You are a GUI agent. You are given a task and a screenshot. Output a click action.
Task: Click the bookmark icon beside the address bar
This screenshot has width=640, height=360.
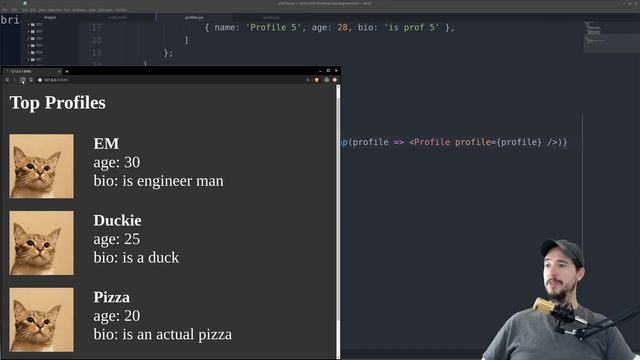click(31, 80)
